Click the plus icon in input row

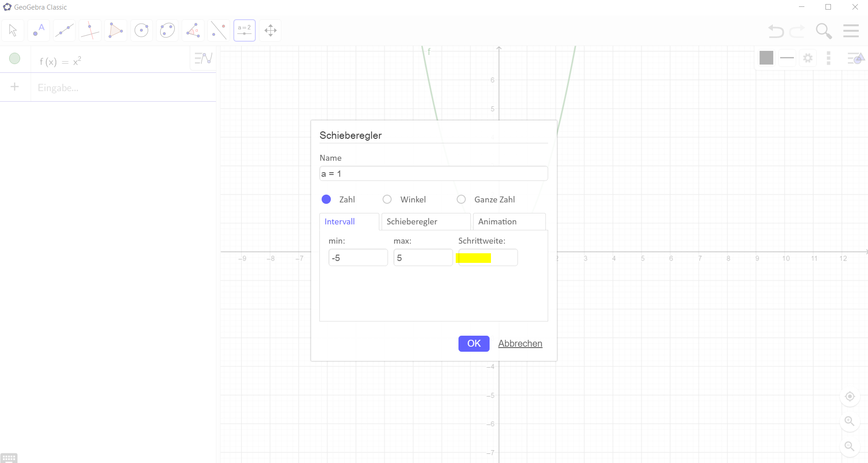click(15, 87)
